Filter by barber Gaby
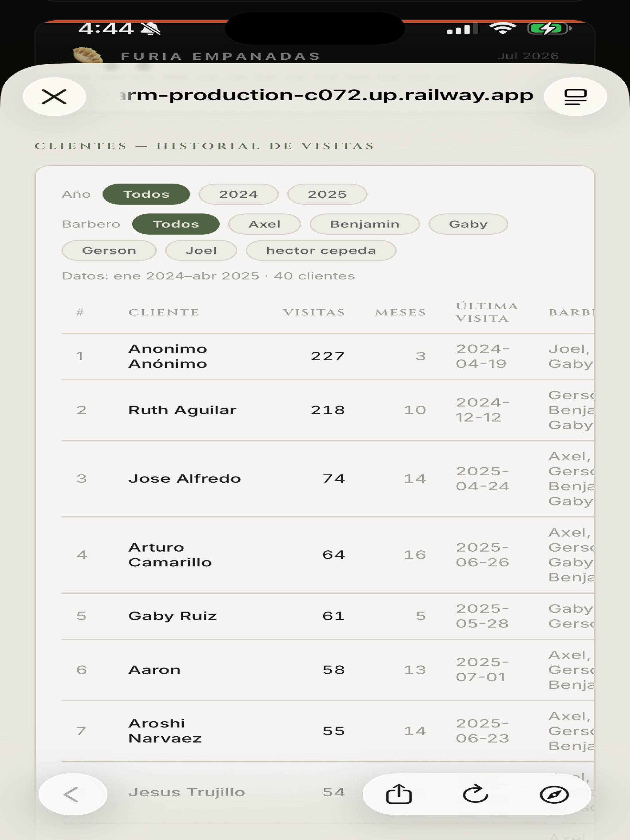 468,224
